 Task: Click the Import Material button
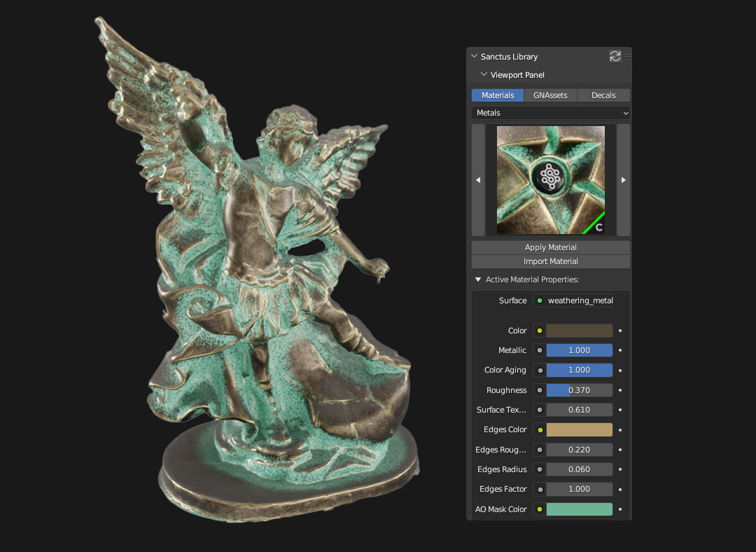[550, 261]
